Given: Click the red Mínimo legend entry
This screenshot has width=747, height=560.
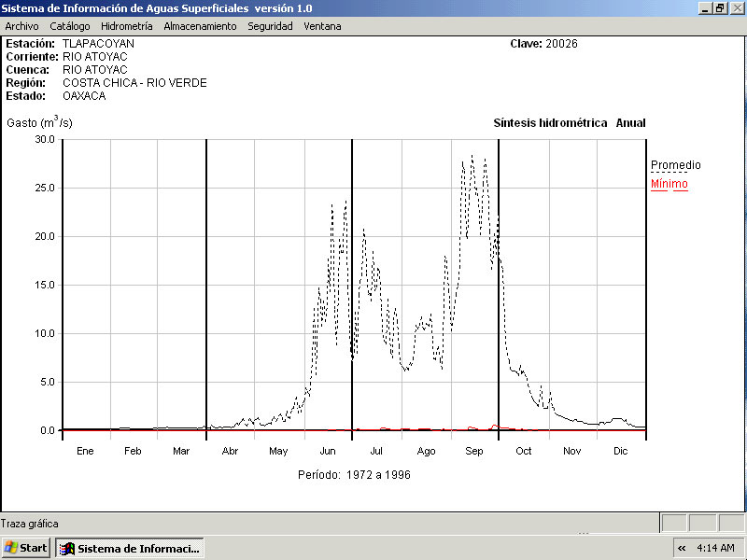Looking at the screenshot, I should click(669, 184).
